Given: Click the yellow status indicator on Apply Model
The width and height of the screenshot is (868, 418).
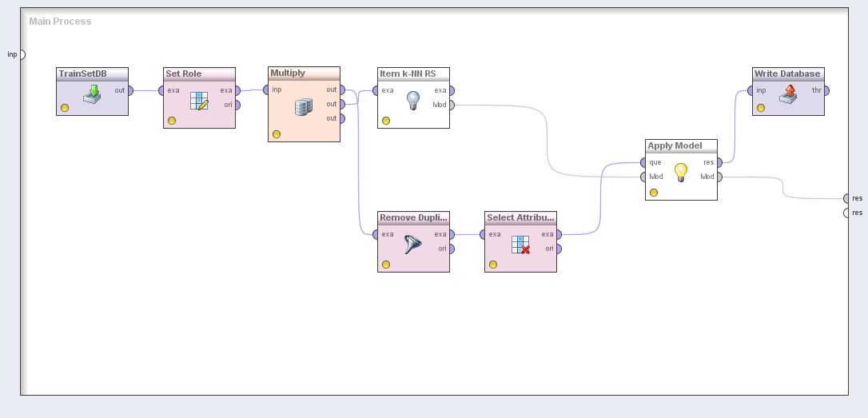Looking at the screenshot, I should click(654, 193).
